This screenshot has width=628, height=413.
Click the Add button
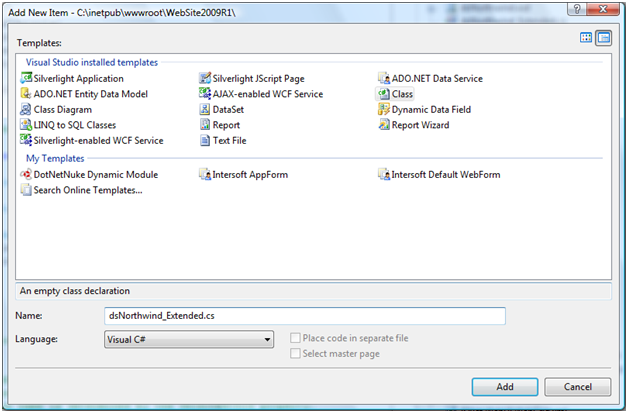tap(505, 387)
